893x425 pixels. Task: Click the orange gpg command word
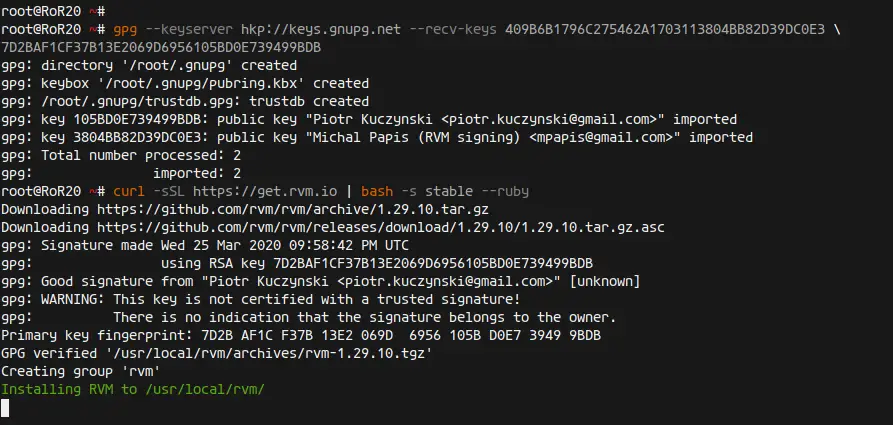pyautogui.click(x=125, y=30)
